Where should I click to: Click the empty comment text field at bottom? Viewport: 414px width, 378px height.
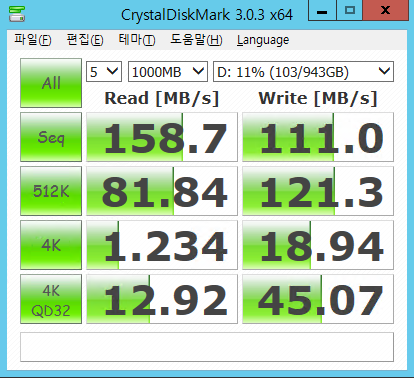(x=207, y=347)
